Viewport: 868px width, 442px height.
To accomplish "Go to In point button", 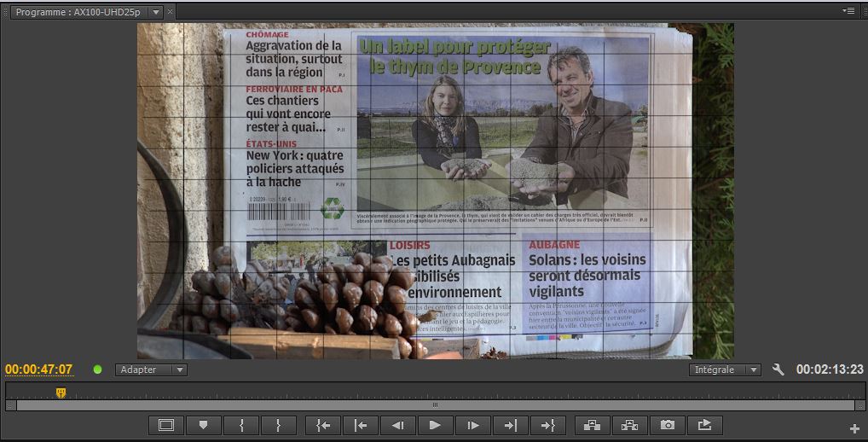I will click(x=323, y=426).
